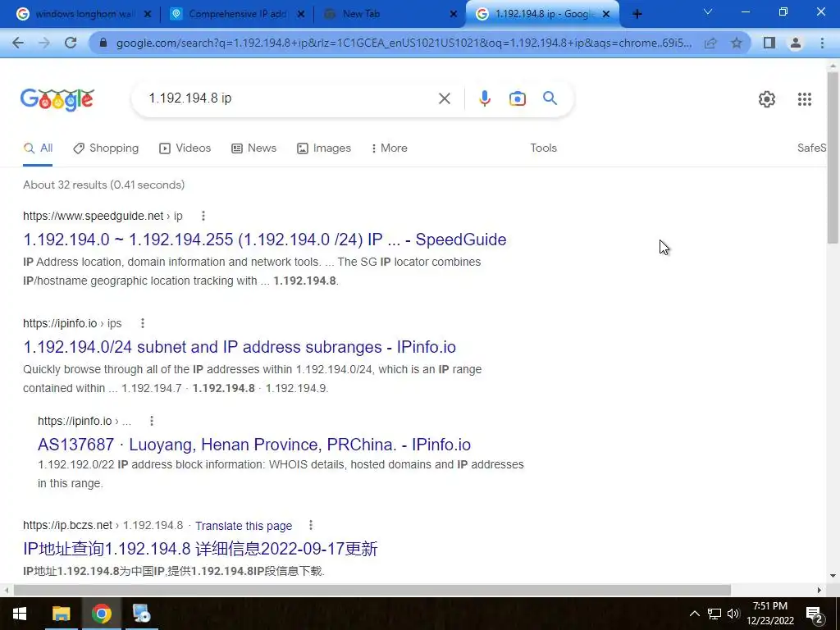The width and height of the screenshot is (840, 630).
Task: Click the scroll-down arrow
Action: coord(833,577)
